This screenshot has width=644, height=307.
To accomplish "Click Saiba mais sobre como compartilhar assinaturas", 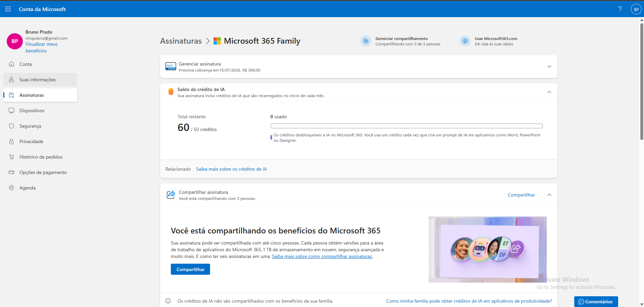I will coord(322,256).
